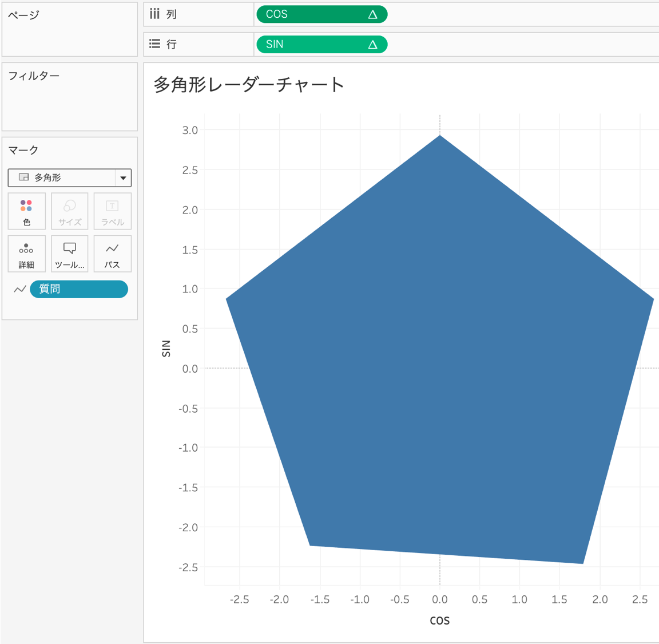The image size is (659, 644).
Task: Click the delta icon on COS pill
Action: [372, 15]
